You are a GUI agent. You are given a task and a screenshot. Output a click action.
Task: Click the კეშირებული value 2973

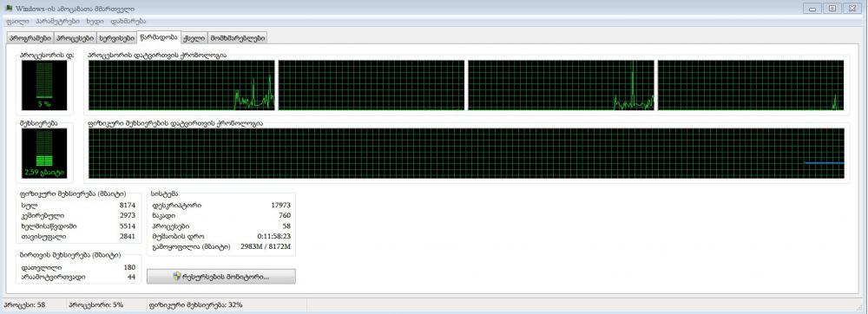click(128, 216)
